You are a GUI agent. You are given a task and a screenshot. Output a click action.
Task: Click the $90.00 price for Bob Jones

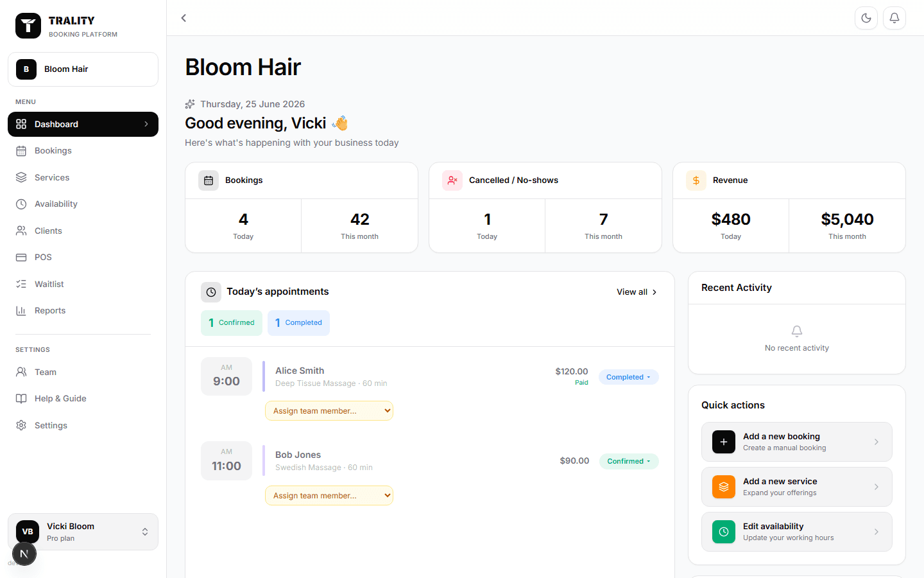coord(574,460)
